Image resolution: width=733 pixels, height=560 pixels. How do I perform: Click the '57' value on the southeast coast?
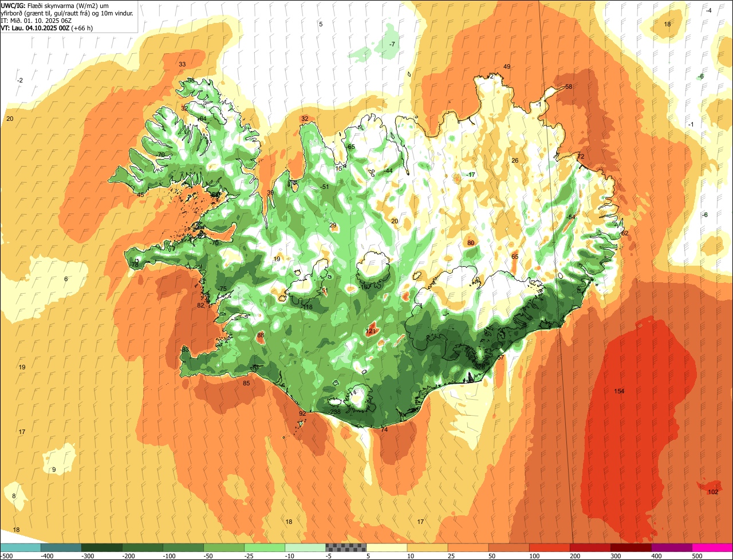click(x=501, y=357)
